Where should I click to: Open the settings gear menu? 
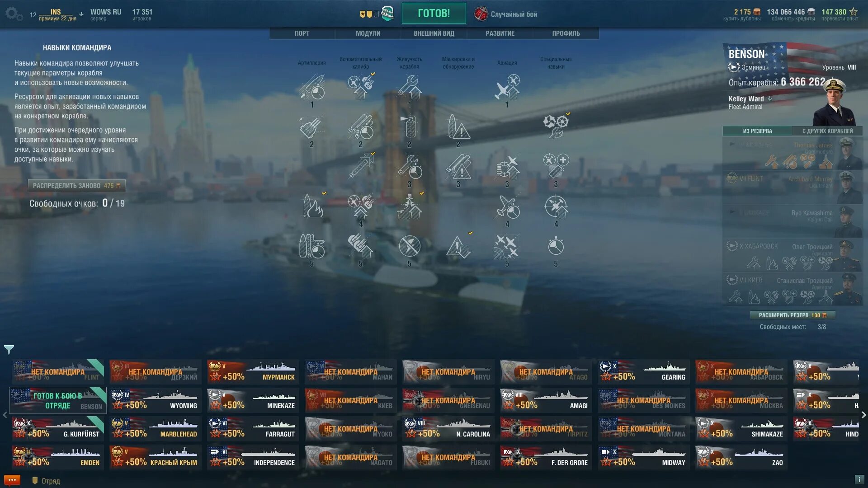[x=14, y=14]
